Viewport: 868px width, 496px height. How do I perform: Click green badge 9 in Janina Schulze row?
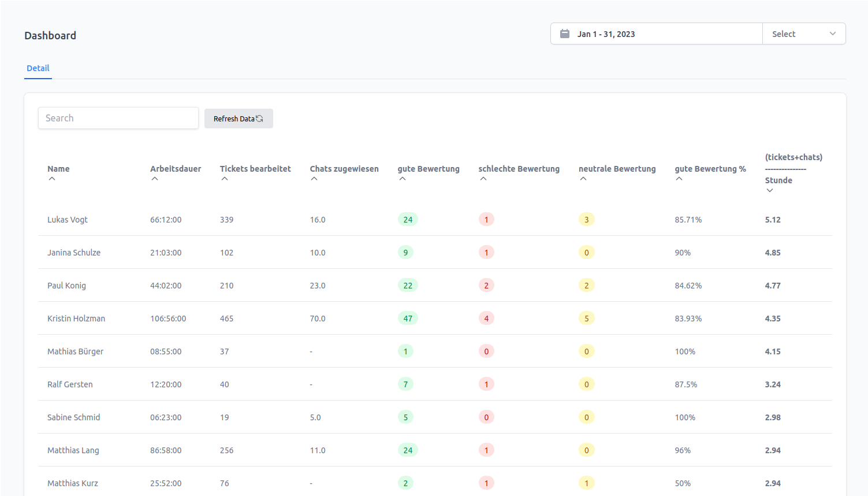[405, 253]
